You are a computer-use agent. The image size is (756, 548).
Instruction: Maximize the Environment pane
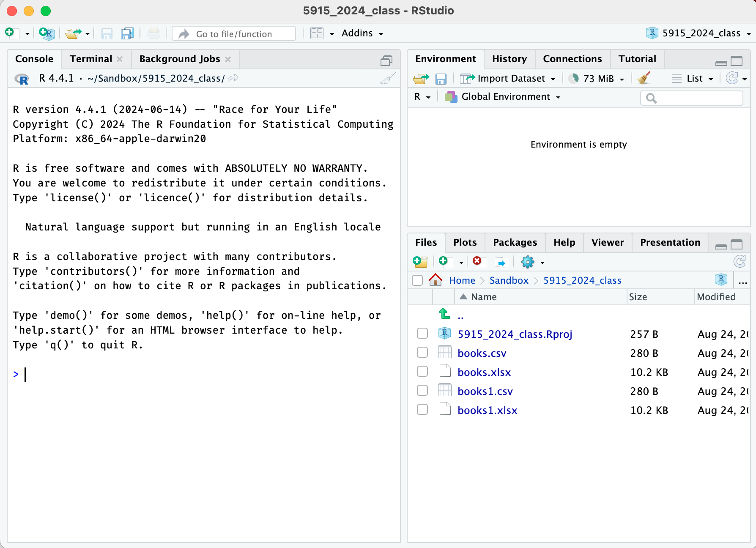coord(737,61)
